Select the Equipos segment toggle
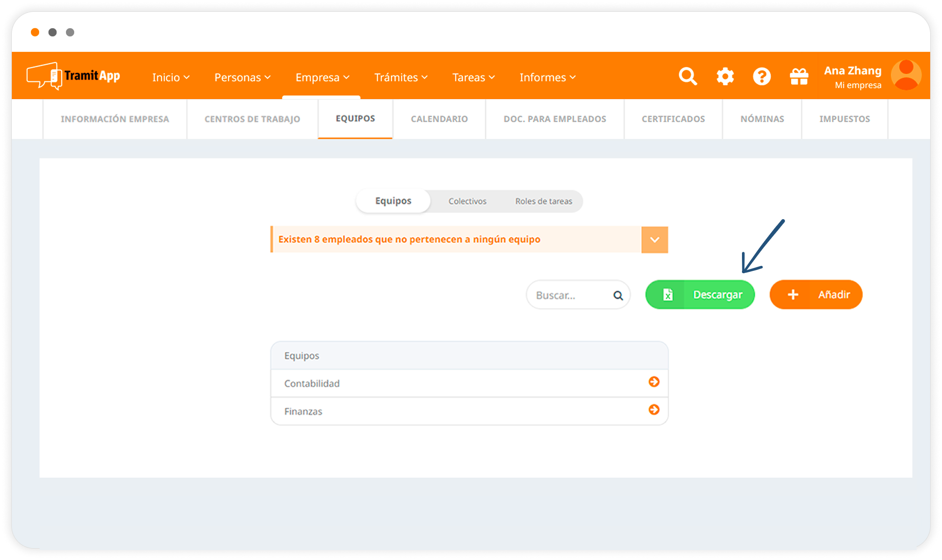The image size is (942, 560). pos(393,201)
